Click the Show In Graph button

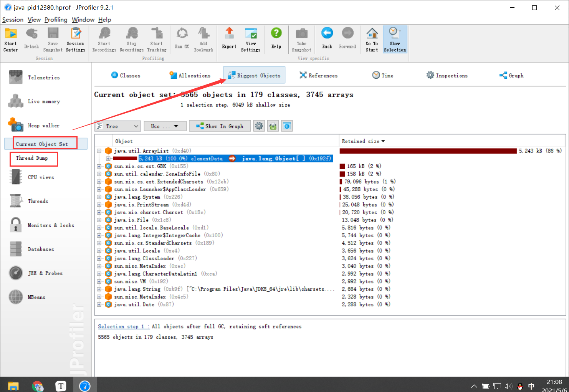coord(220,126)
